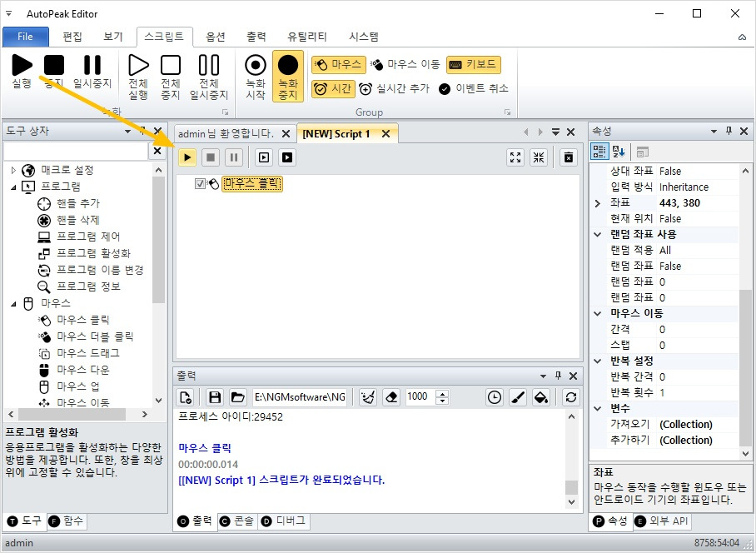
Task: Collapse the 변수 property group
Action: (598, 409)
